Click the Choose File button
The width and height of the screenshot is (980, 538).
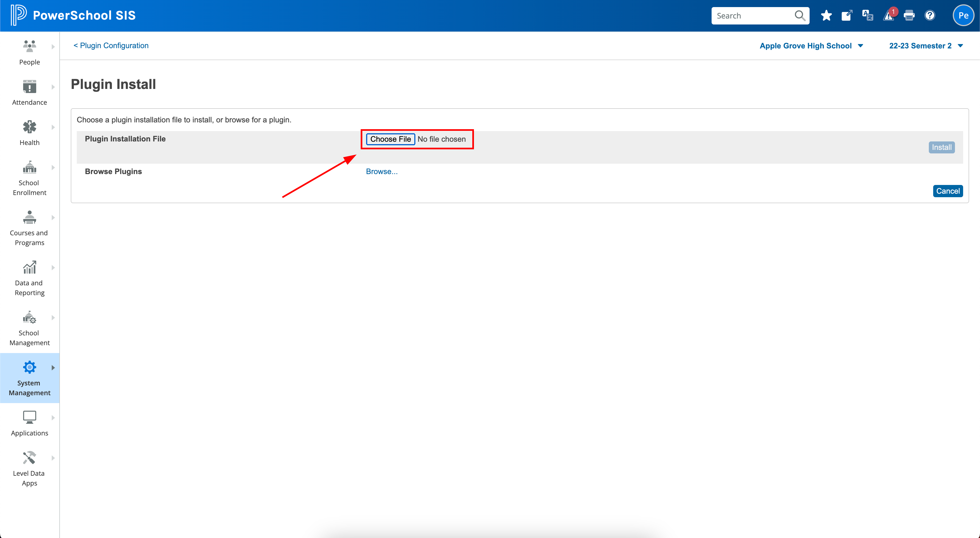click(x=390, y=139)
